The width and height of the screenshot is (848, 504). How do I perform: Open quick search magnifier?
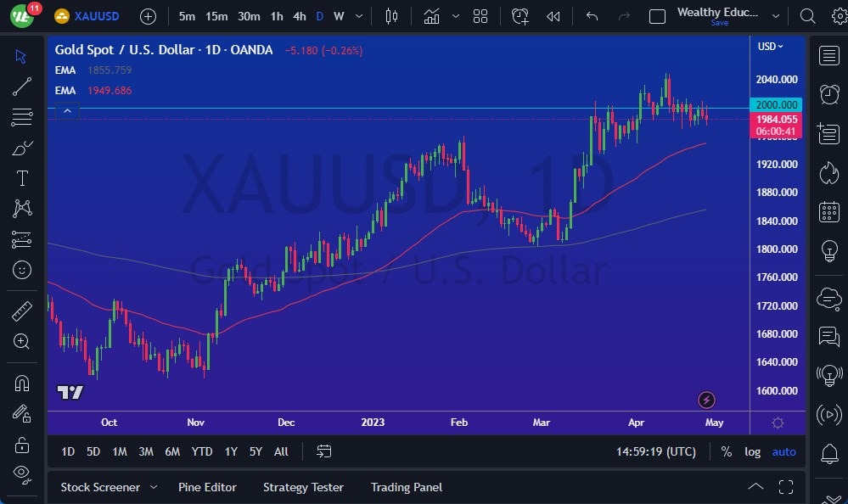tap(807, 16)
